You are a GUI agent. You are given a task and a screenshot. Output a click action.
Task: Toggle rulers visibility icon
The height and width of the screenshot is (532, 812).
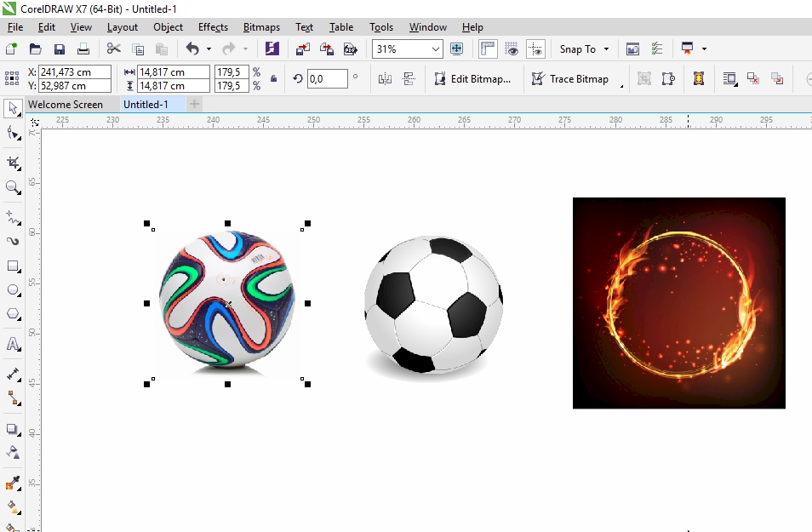click(x=487, y=49)
